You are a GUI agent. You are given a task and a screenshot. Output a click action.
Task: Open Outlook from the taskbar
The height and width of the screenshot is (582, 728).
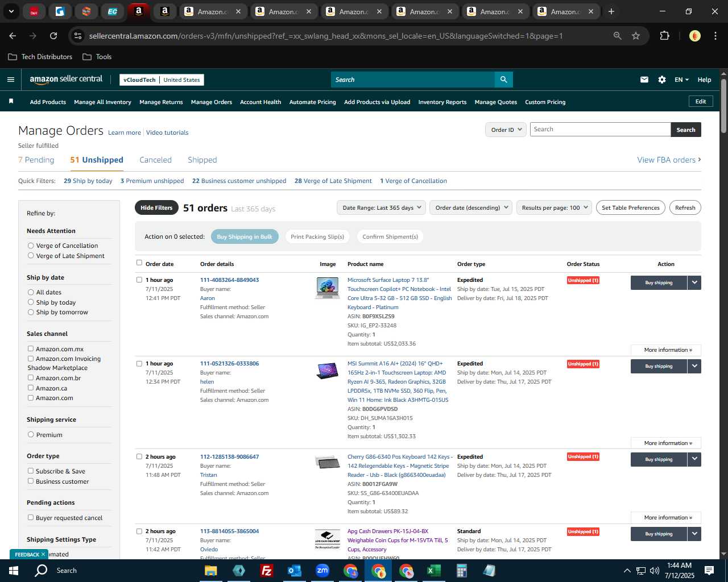click(294, 571)
